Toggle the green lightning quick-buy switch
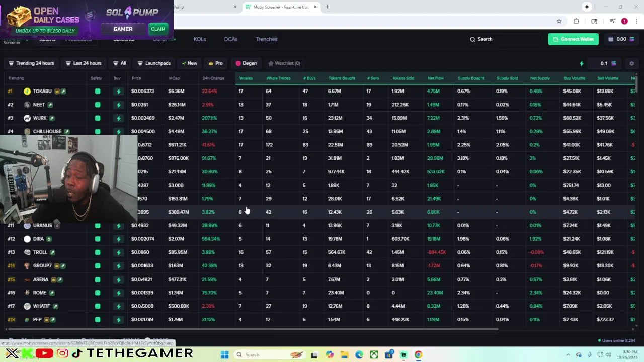644x362 pixels. point(581,63)
